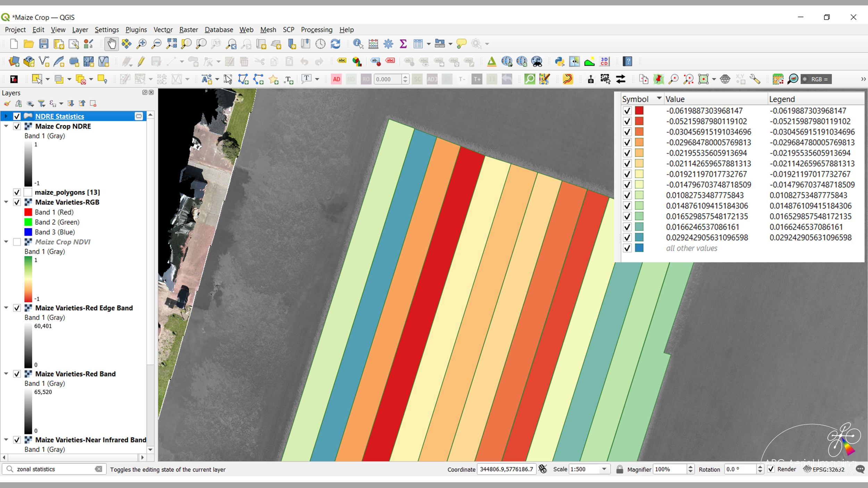This screenshot has height=488, width=868.
Task: Toggle the Render checkbox in status bar
Action: point(771,469)
